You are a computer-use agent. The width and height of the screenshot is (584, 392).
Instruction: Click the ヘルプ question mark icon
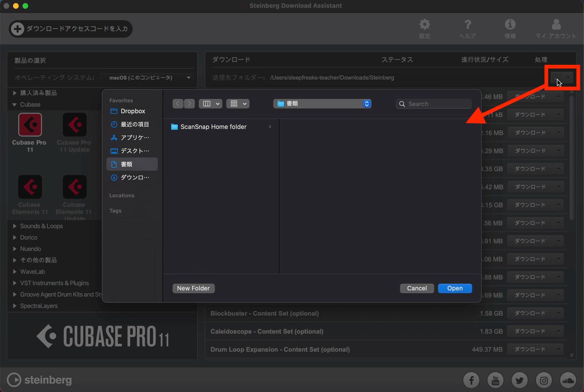[468, 24]
